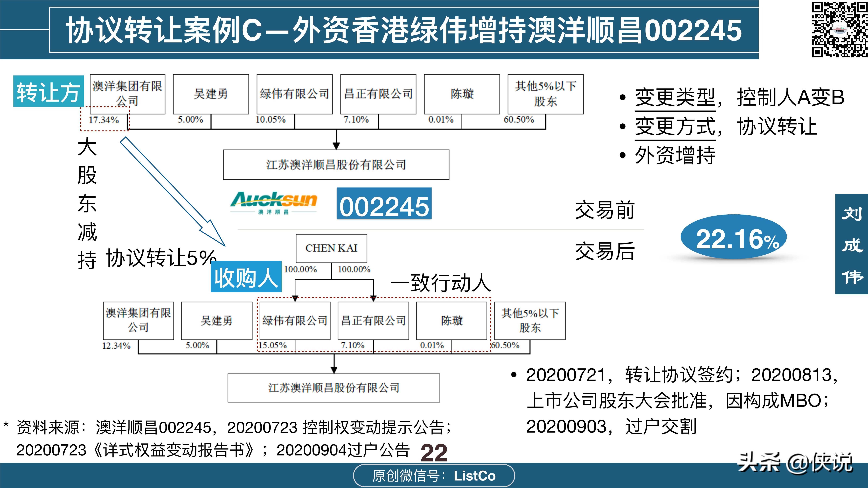Image resolution: width=868 pixels, height=488 pixels.
Task: Click the bottom '澳洋集团有限公司' box
Action: coord(139,321)
